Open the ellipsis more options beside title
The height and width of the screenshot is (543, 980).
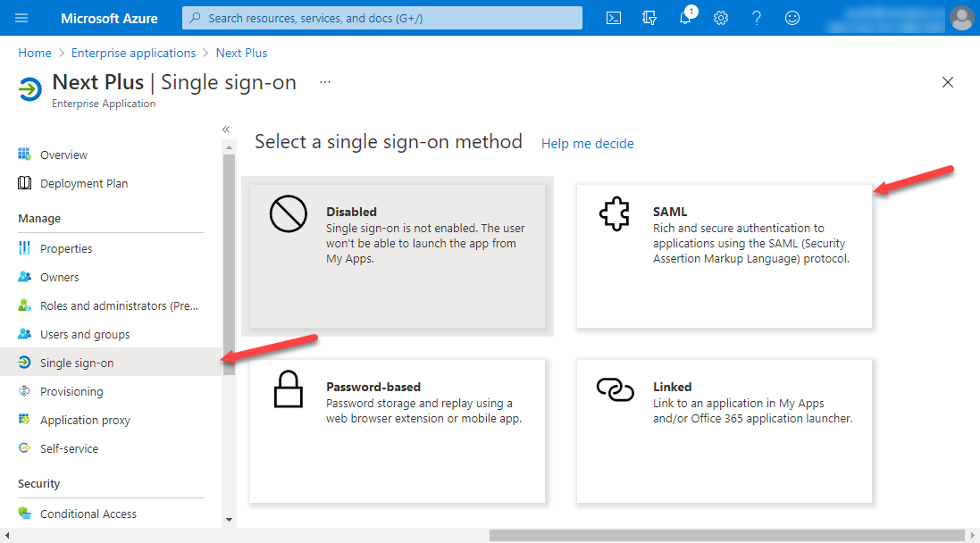point(325,82)
